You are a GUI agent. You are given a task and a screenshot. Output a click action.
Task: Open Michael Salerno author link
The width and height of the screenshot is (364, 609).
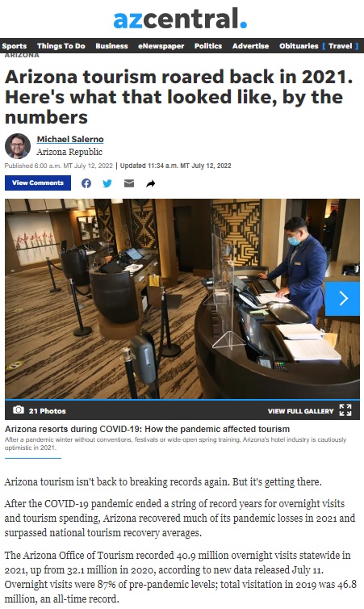[70, 139]
